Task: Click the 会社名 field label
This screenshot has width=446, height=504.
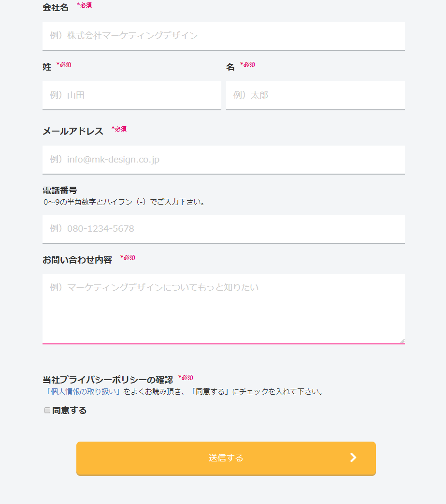Action: point(55,7)
